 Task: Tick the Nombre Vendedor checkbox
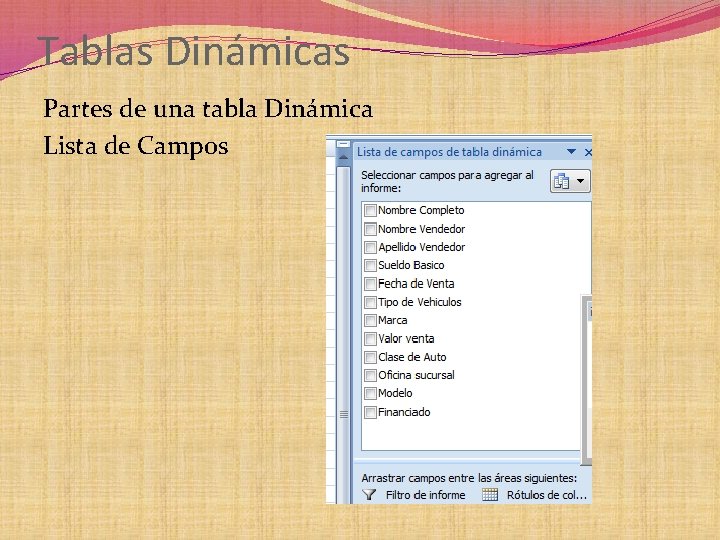coord(370,229)
